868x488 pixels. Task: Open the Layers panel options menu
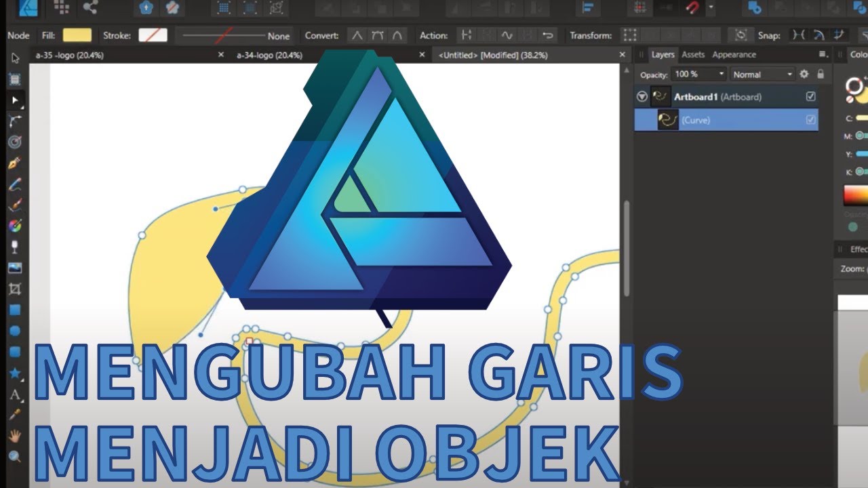point(823,54)
